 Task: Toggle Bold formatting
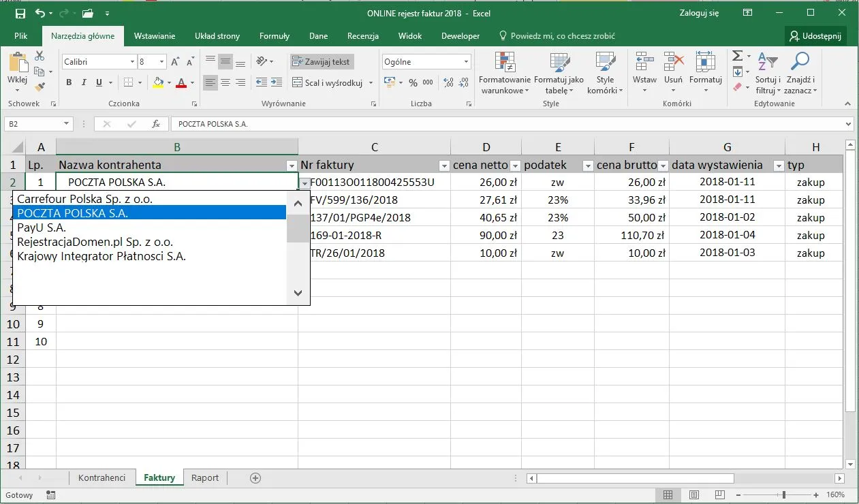[69, 82]
